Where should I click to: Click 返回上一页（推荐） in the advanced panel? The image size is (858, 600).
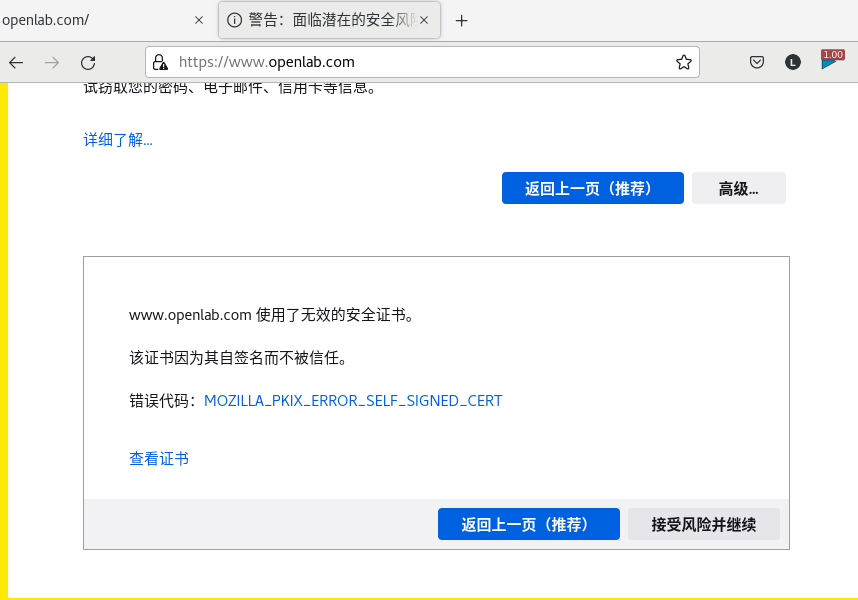529,524
